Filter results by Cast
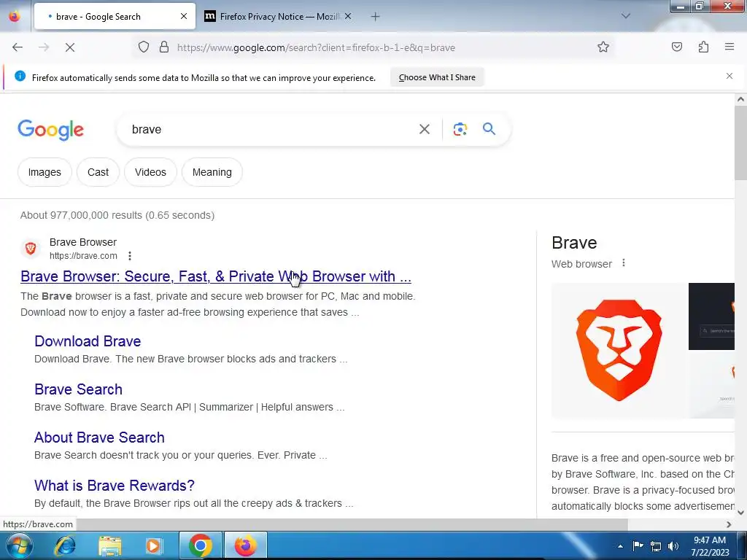This screenshot has height=560, width=747. pyautogui.click(x=98, y=172)
